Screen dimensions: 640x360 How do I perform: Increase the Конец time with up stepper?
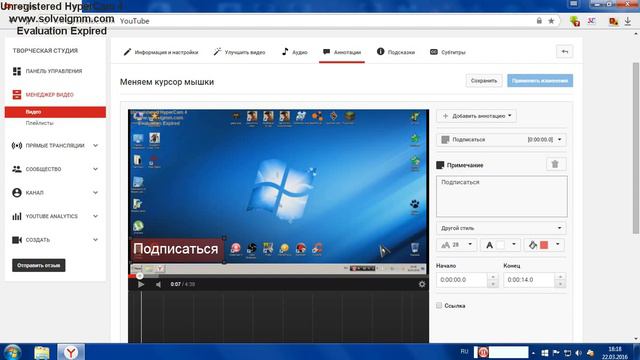tap(560, 276)
